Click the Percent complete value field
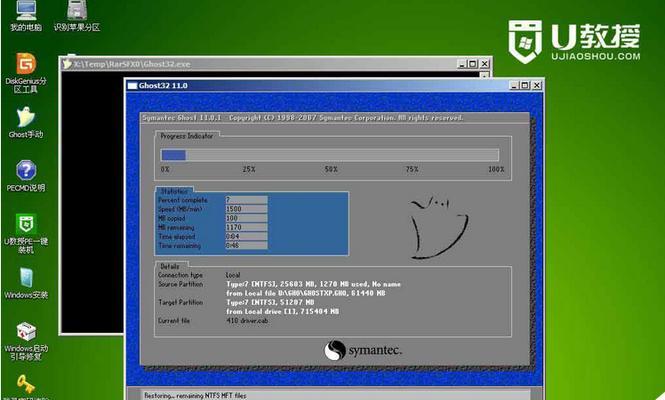 (x=246, y=199)
